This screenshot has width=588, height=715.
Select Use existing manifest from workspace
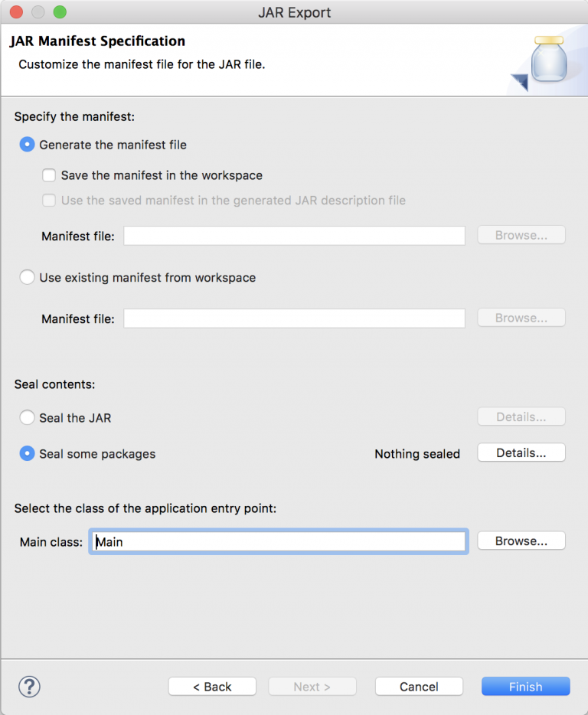tap(28, 278)
